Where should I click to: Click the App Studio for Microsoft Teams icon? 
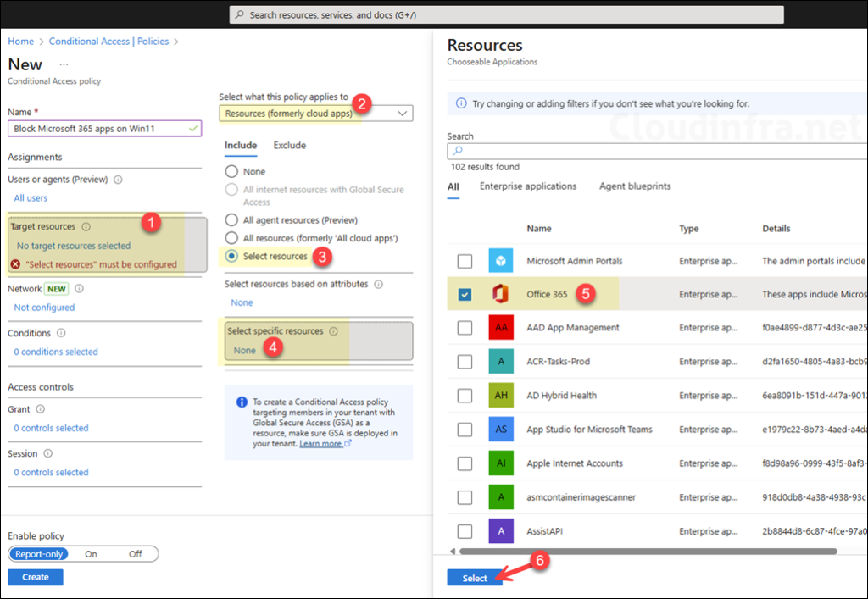tap(501, 430)
